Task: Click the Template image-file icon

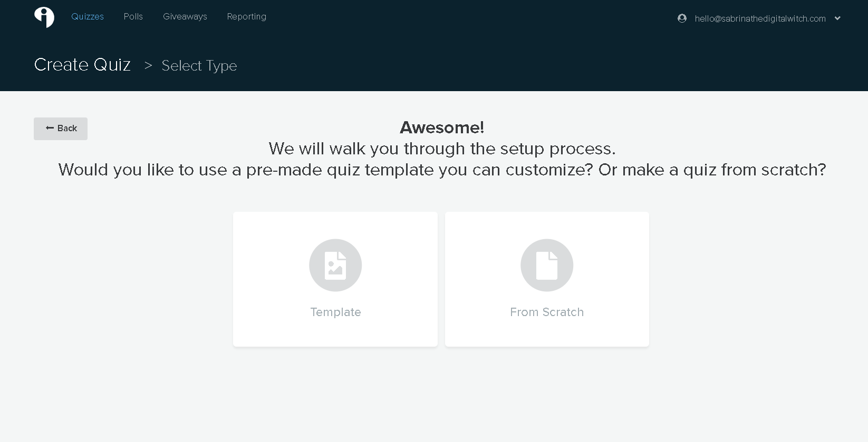Action: [335, 265]
